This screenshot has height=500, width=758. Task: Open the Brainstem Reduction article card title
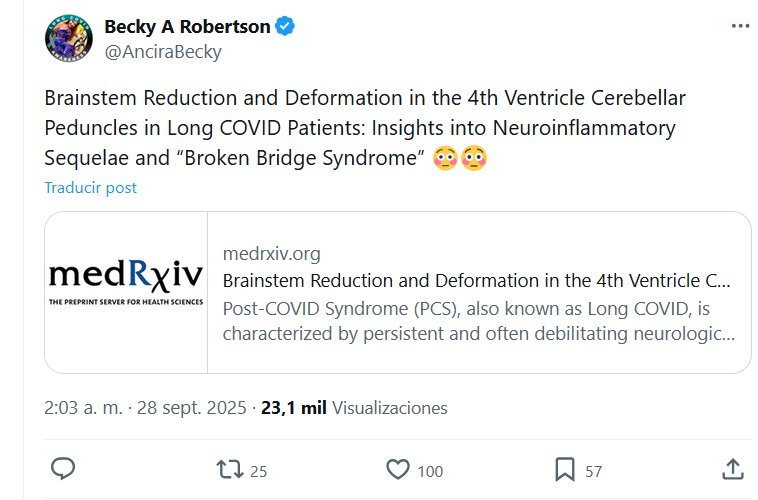pyautogui.click(x=476, y=279)
